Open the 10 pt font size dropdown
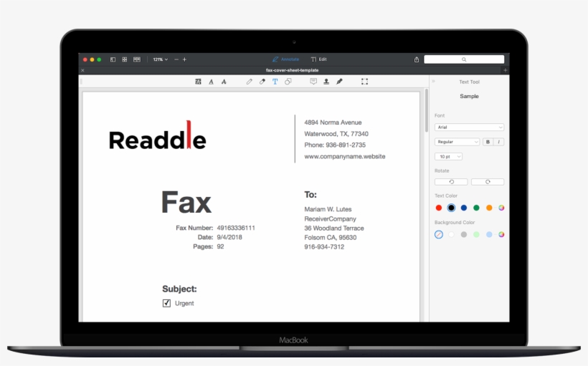The height and width of the screenshot is (366, 588). (448, 157)
